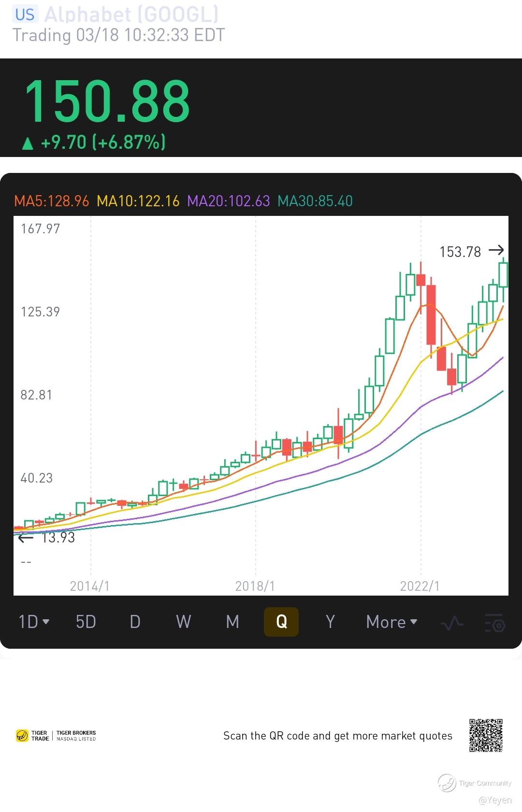
Task: Click the 2022/1 date axis label
Action: (x=420, y=586)
